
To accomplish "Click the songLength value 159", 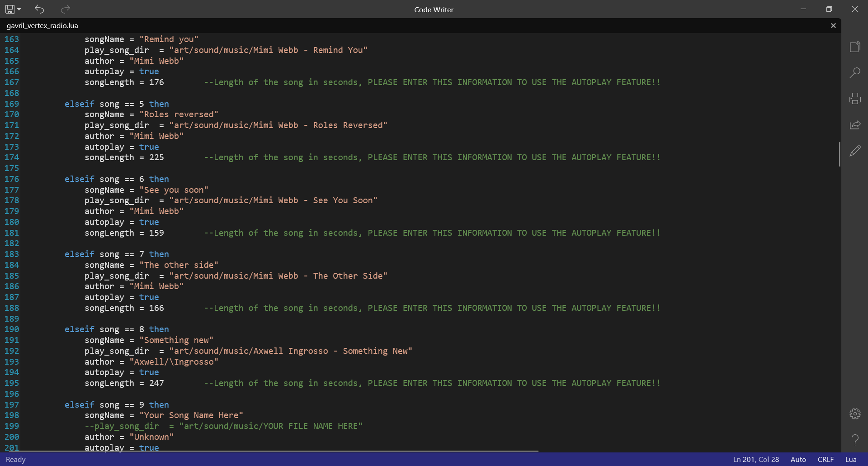I will [x=156, y=233].
